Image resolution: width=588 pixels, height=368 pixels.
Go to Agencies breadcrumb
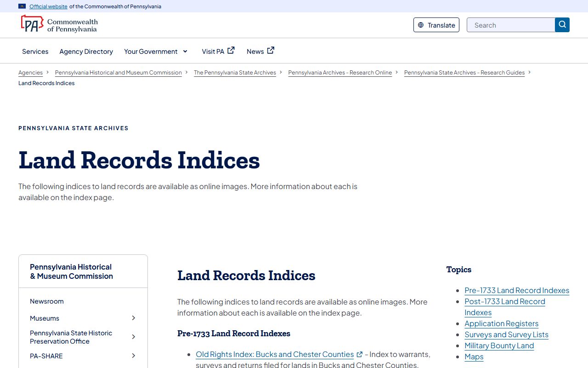[x=30, y=73]
